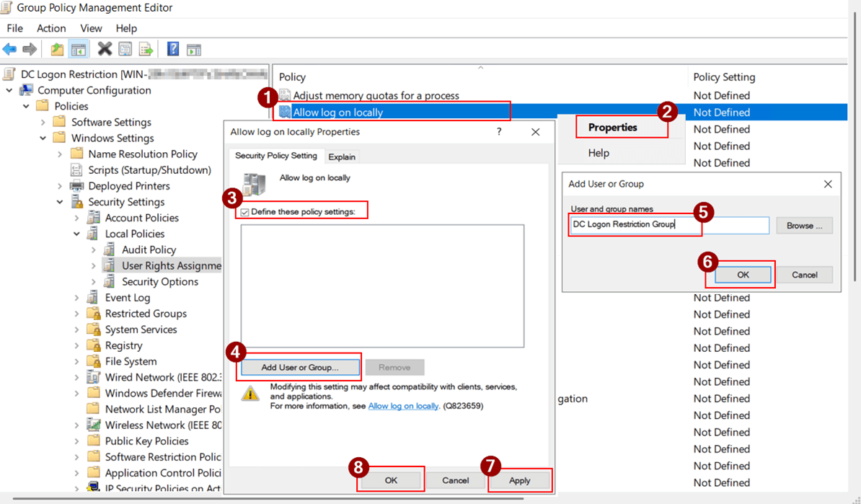The image size is (861, 504).
Task: Close the Add User or Group dialog
Action: [x=828, y=184]
